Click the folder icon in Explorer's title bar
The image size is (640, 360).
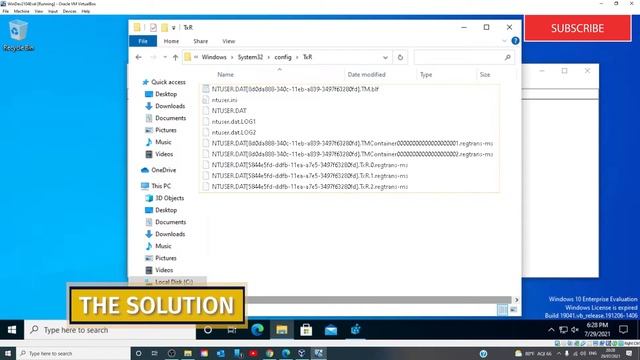pos(137,27)
